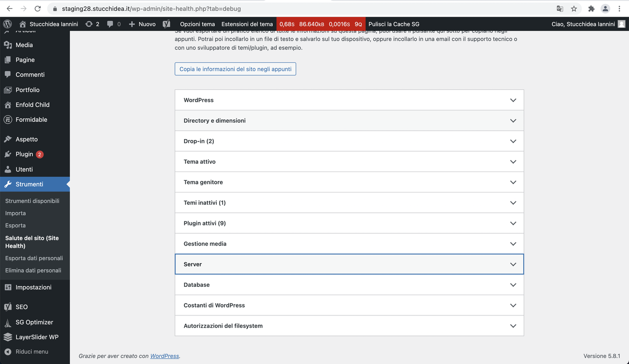Expand the Server section chevron

[x=513, y=264]
